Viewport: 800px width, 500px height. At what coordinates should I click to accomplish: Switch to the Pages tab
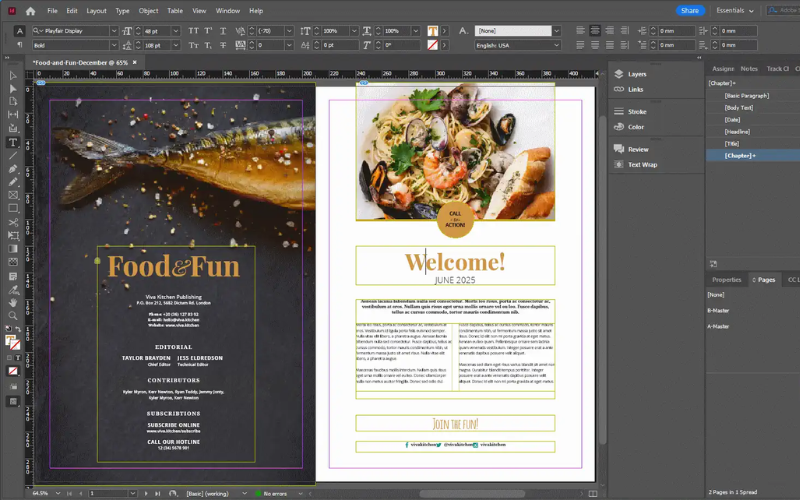pyautogui.click(x=765, y=280)
